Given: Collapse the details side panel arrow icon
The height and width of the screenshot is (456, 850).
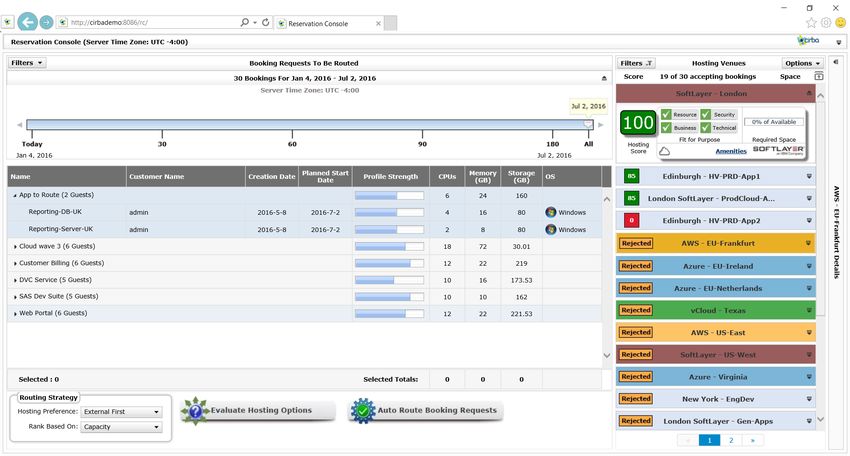Looking at the screenshot, I should coord(836,62).
